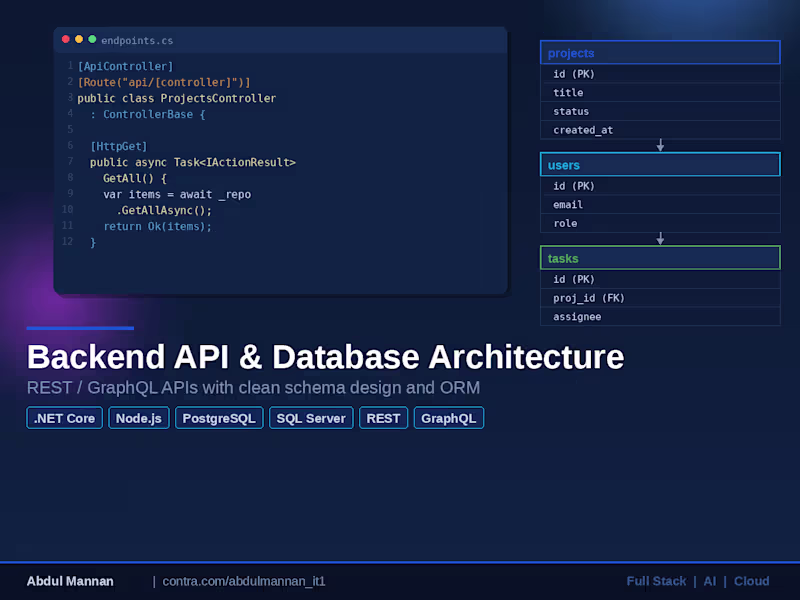Select the projects table header

660,53
